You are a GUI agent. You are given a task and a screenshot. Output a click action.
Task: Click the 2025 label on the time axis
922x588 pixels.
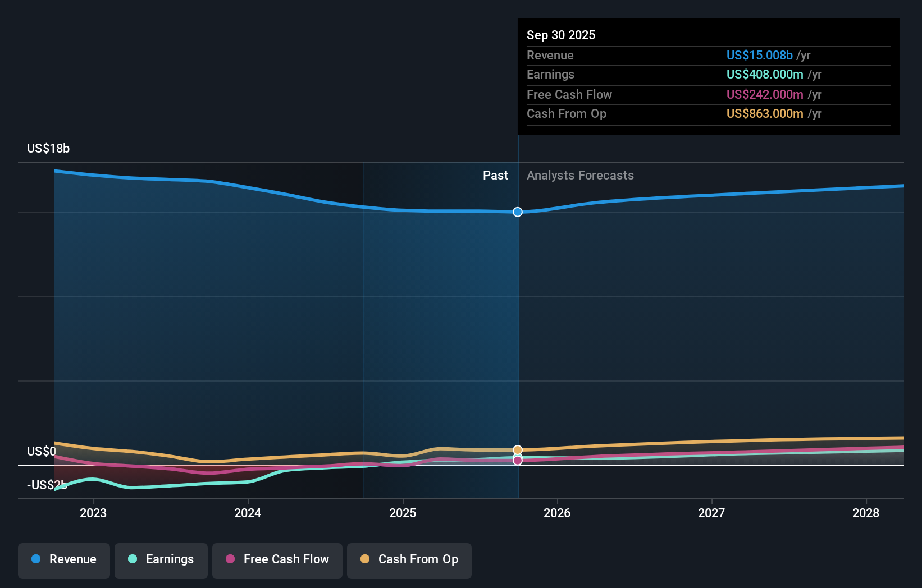pos(403,513)
